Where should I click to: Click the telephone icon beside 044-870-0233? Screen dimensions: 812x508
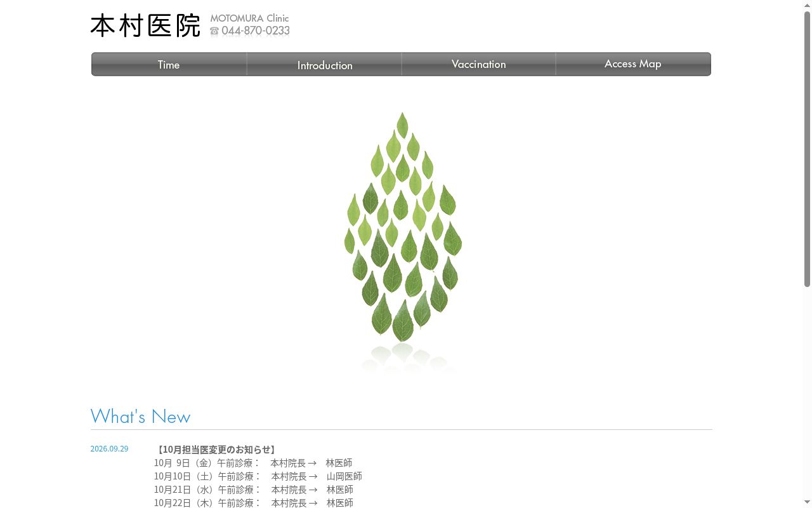(x=214, y=31)
